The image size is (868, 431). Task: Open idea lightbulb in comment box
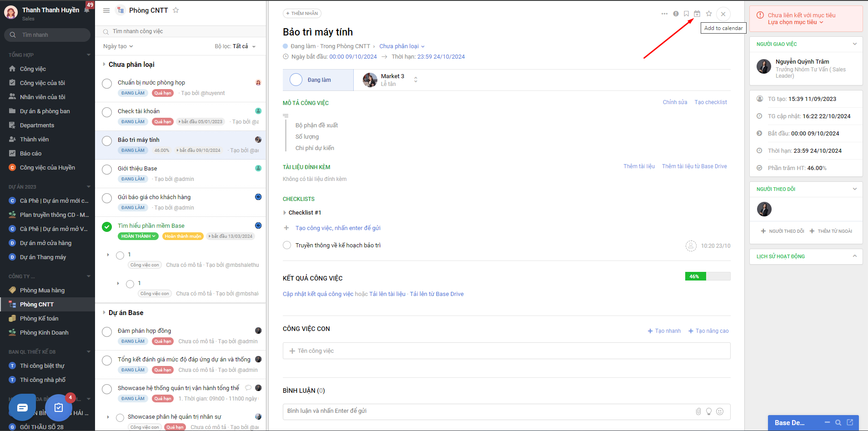pos(709,411)
